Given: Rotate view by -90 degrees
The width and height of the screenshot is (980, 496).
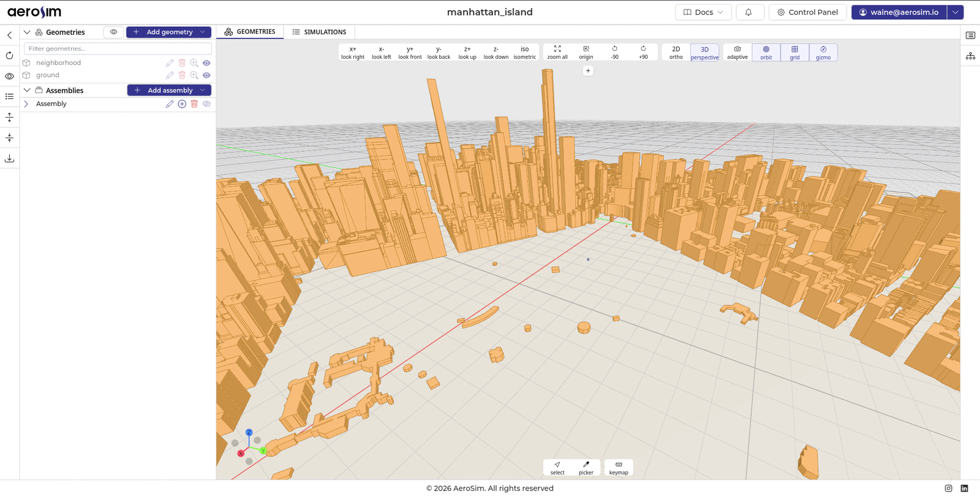Looking at the screenshot, I should click(614, 53).
